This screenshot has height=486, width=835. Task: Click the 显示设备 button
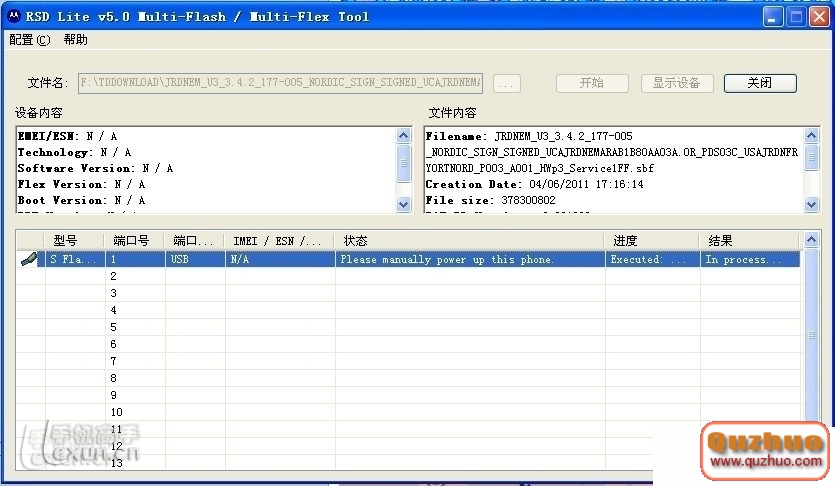pyautogui.click(x=676, y=83)
